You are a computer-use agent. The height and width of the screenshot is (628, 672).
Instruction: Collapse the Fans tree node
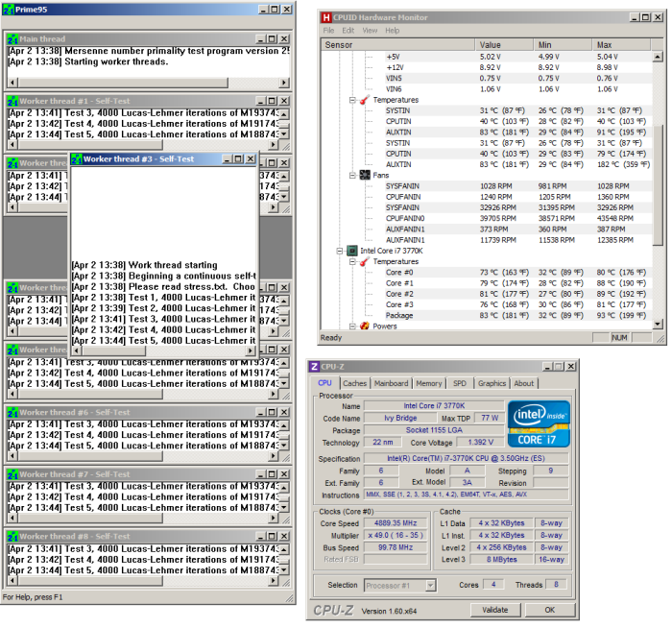coord(352,176)
